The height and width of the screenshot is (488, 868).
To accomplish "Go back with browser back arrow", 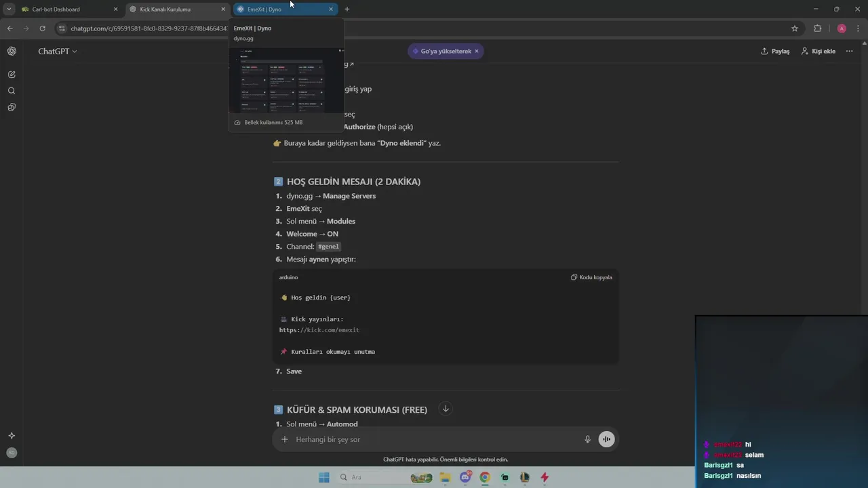I will click(9, 28).
